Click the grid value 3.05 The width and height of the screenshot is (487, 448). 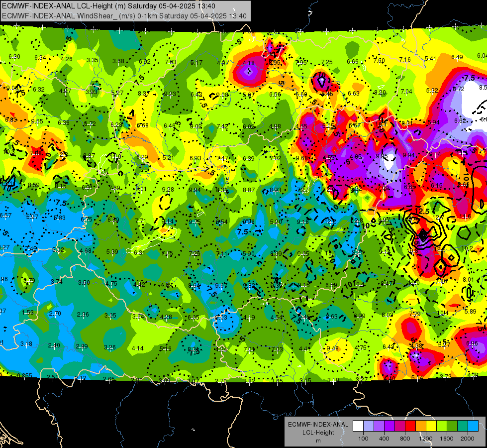110,316
